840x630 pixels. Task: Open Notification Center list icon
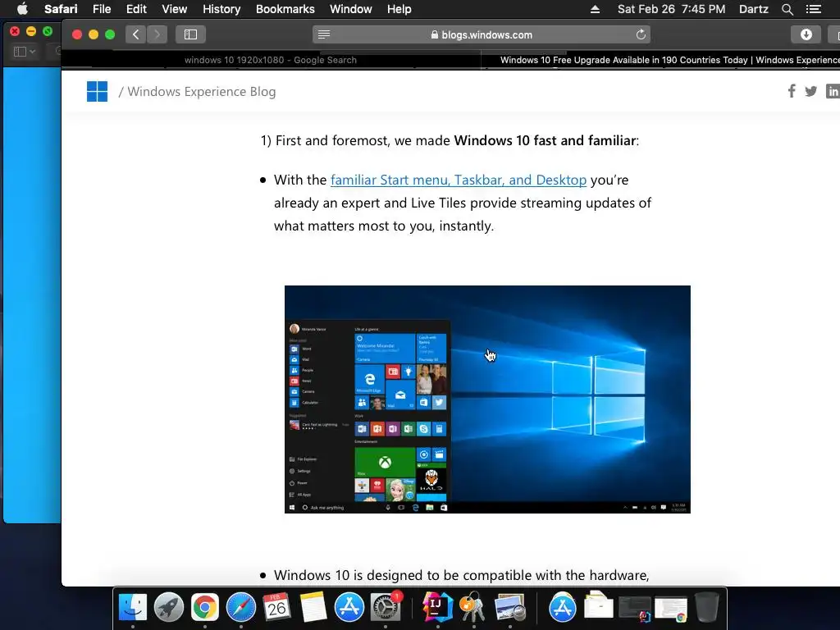pos(813,9)
